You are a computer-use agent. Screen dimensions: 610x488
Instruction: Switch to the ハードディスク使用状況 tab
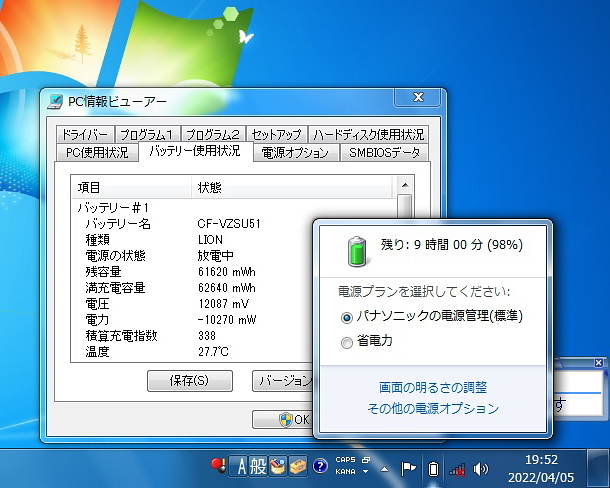tap(368, 135)
